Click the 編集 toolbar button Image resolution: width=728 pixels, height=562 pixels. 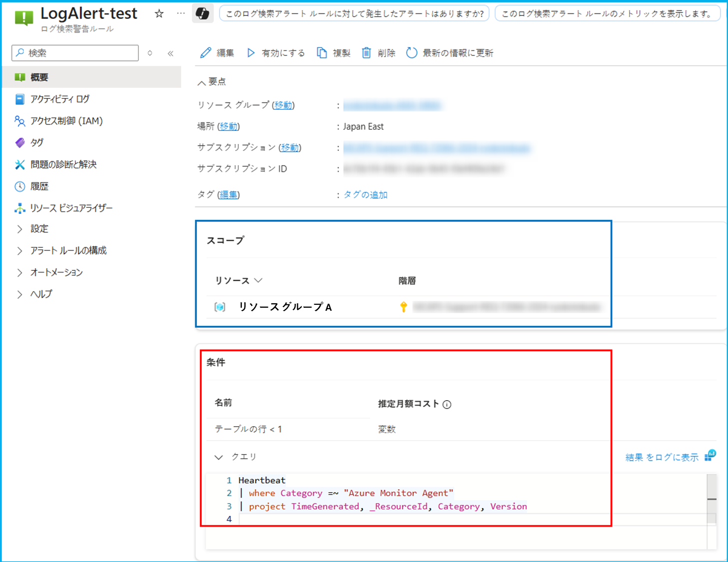pos(217,53)
